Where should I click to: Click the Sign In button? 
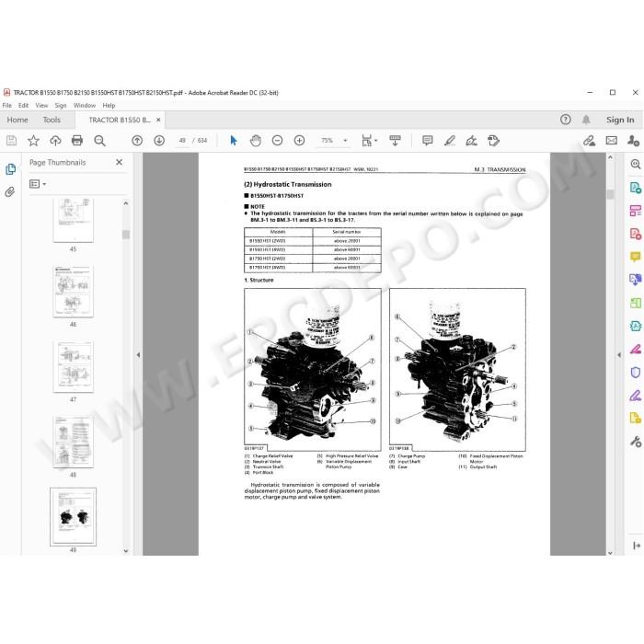620,120
